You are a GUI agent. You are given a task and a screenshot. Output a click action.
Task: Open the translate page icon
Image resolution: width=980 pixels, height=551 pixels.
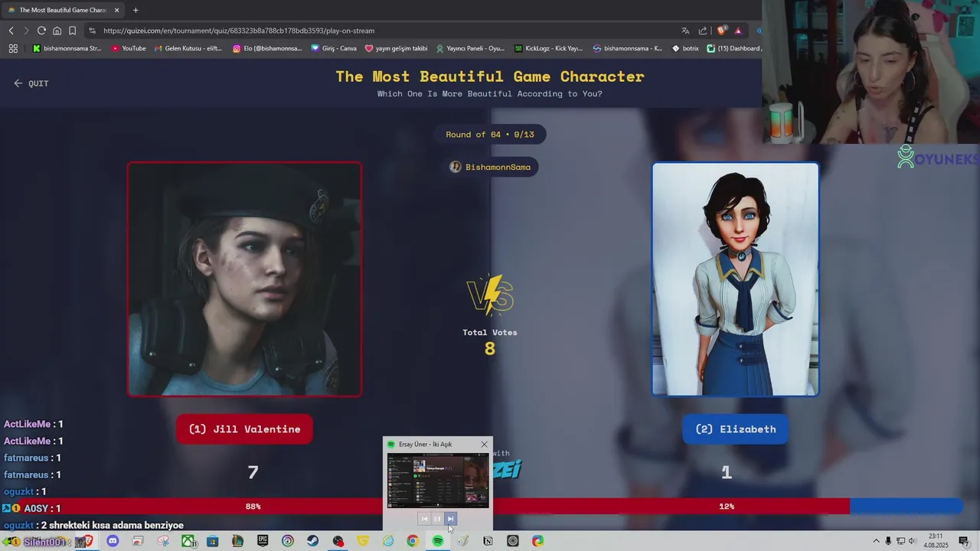(x=685, y=31)
